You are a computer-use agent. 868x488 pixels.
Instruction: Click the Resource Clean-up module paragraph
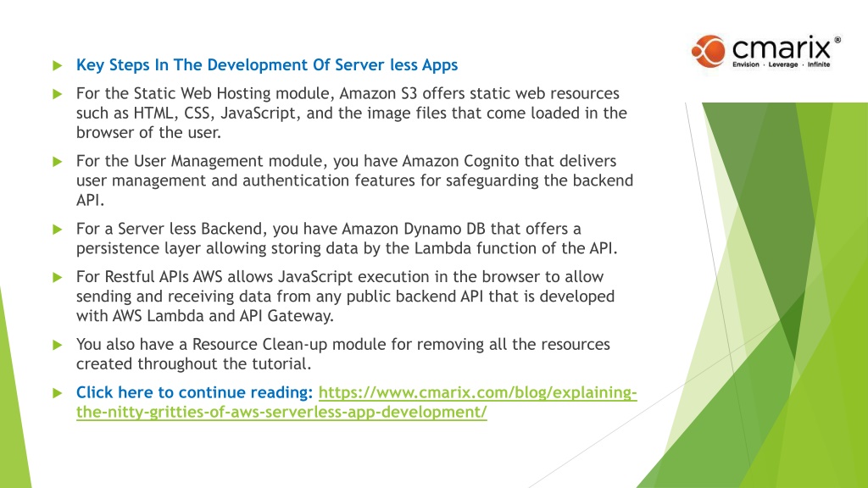342,354
